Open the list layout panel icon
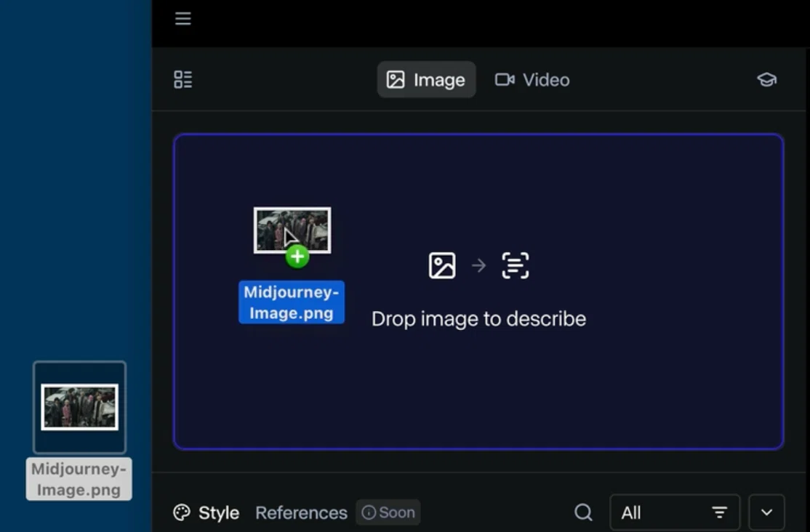The height and width of the screenshot is (532, 810). click(x=183, y=79)
